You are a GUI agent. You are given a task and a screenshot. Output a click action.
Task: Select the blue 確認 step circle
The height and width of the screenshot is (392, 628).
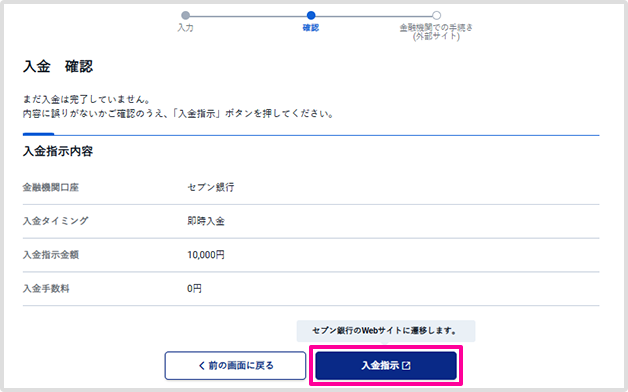[311, 16]
